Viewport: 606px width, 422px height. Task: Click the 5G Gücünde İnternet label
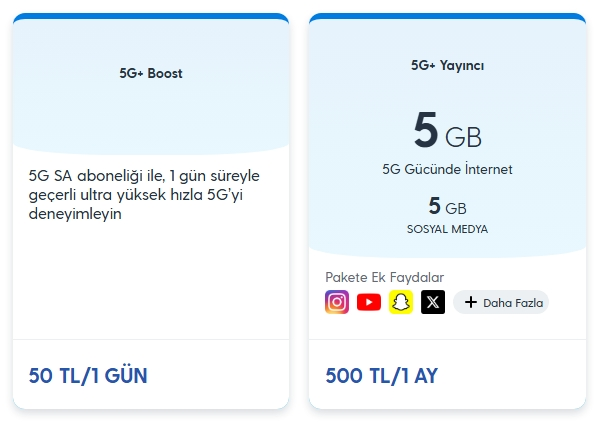click(447, 169)
